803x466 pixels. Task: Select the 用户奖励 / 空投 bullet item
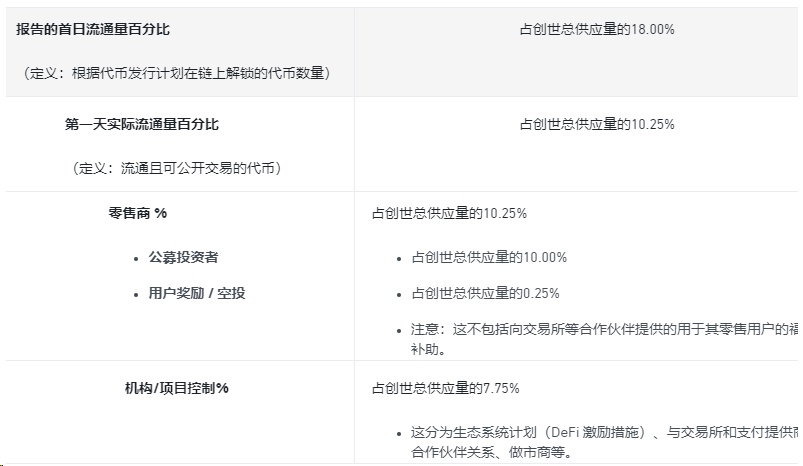[x=197, y=293]
